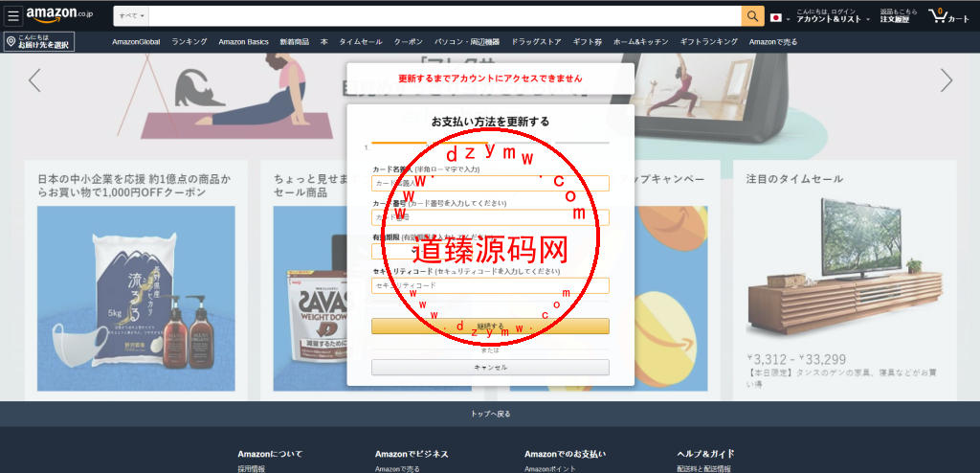Open クーポン in the navigation bar

tap(408, 42)
